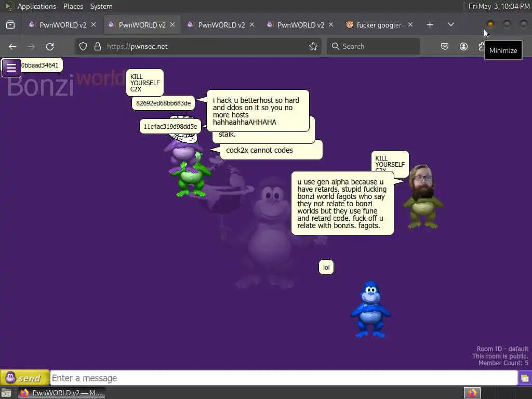Open the System menu

[101, 6]
